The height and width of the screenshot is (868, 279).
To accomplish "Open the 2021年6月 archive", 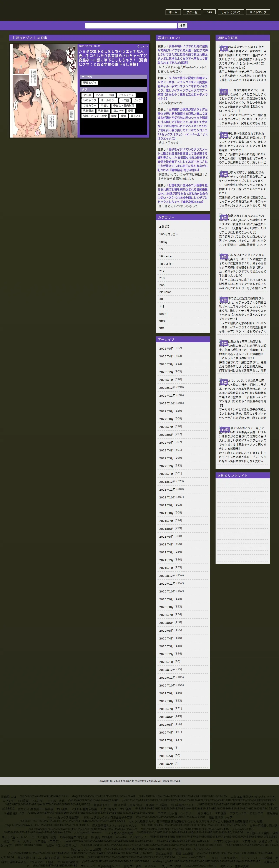I will point(166,529).
